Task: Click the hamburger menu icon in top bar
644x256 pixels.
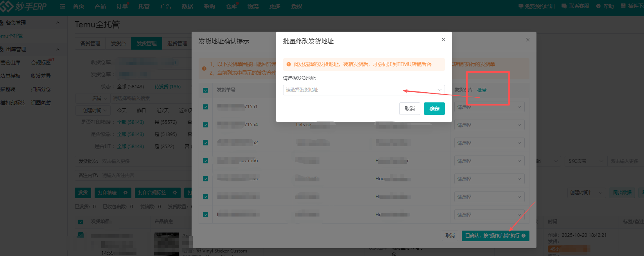Action: 63,6
